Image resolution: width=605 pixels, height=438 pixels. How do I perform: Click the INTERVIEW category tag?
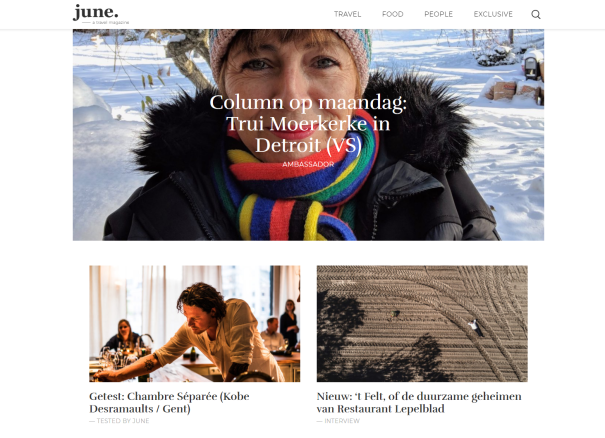coord(338,421)
